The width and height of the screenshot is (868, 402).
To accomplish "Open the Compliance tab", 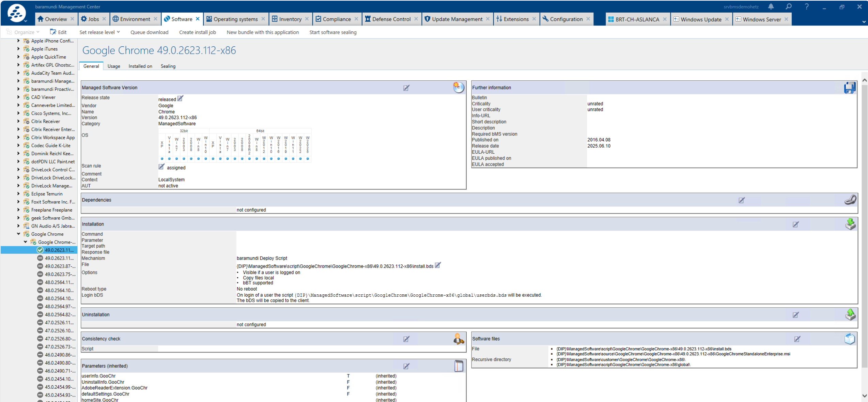I will pos(336,19).
